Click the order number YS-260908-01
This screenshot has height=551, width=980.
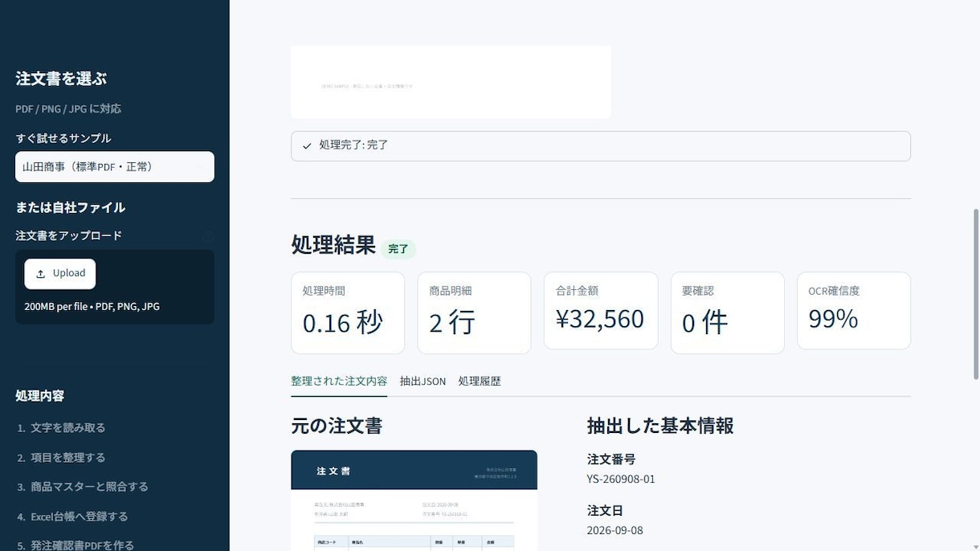pos(621,479)
